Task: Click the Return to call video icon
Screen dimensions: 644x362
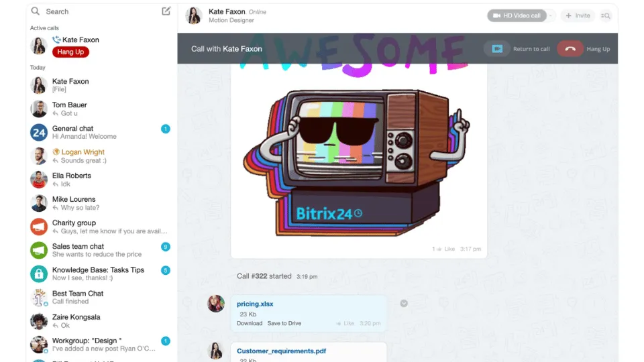Action: (497, 49)
